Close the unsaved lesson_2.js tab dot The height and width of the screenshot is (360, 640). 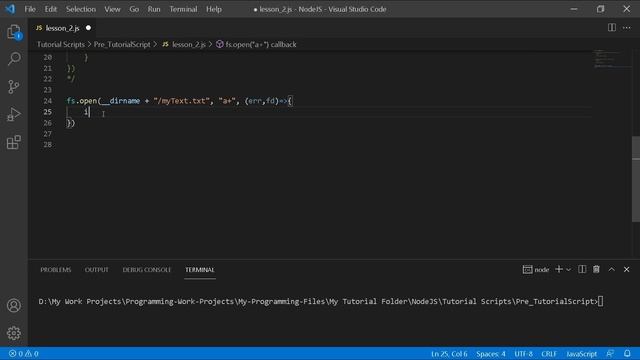click(x=88, y=28)
